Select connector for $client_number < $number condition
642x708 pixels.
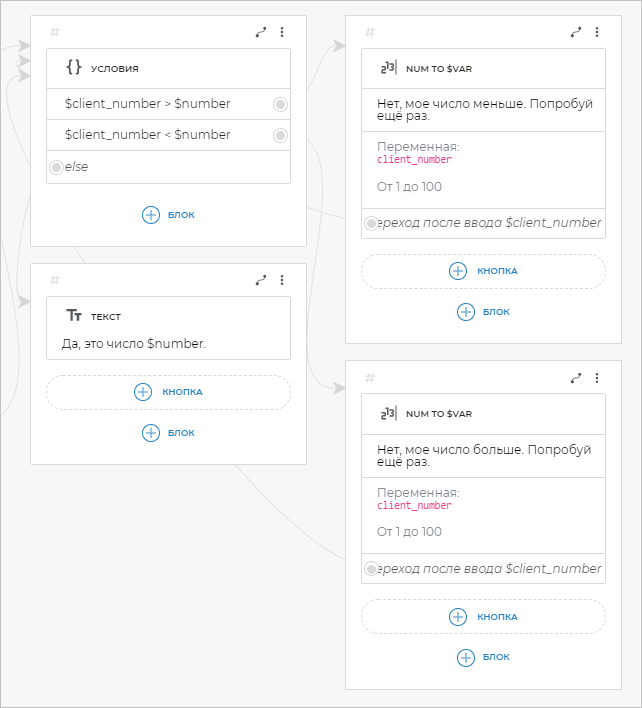point(280,135)
